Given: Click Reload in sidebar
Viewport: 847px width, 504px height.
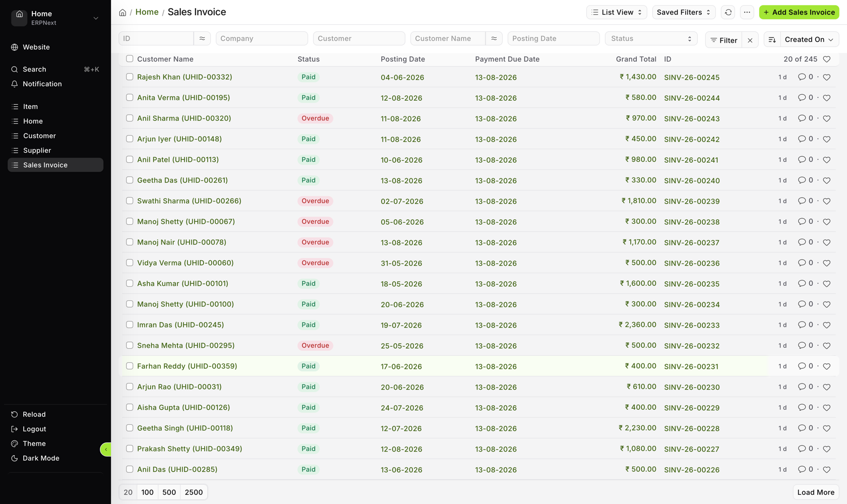Looking at the screenshot, I should pyautogui.click(x=55, y=414).
